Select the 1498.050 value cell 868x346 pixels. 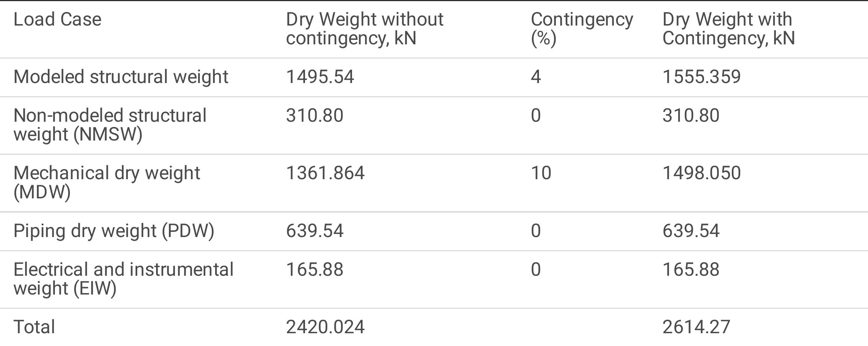(701, 173)
